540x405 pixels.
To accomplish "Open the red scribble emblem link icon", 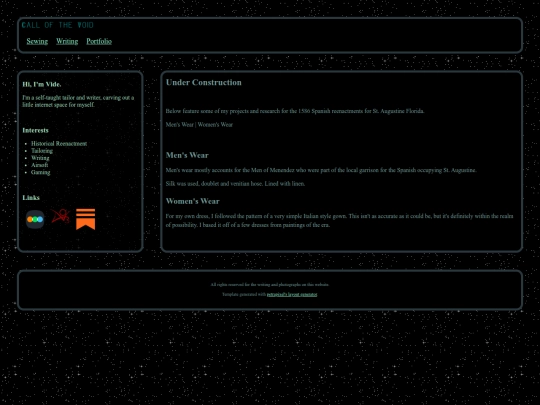I will point(61,216).
